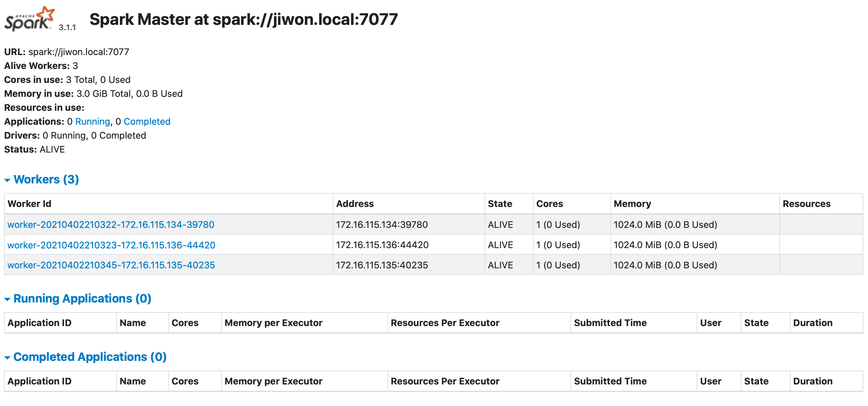Click the Workers (3) heading
Image resolution: width=868 pixels, height=406 pixels.
click(x=46, y=179)
